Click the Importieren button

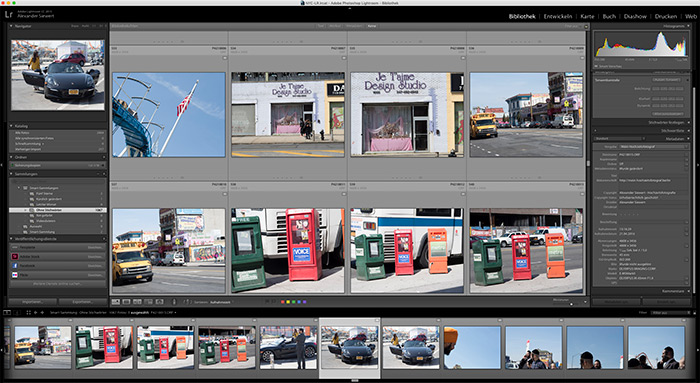33,302
